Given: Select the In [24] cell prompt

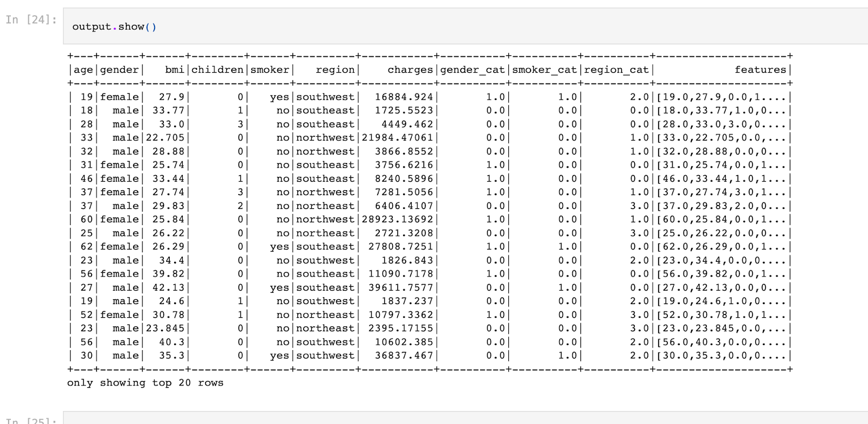Looking at the screenshot, I should pyautogui.click(x=31, y=20).
